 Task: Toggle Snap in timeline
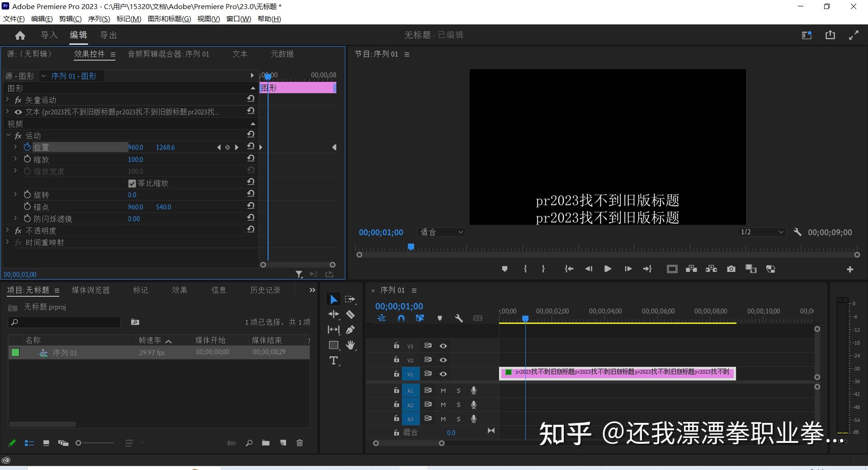[401, 318]
